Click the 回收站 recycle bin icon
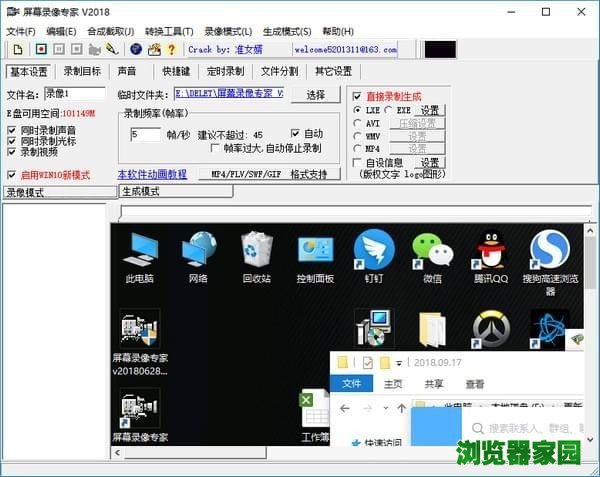Screen dimensions: 600x477 tap(257, 255)
